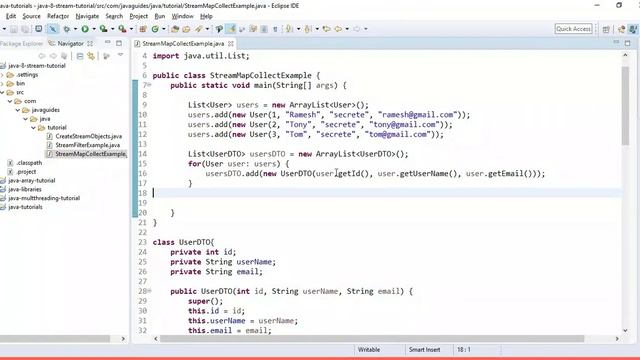The height and width of the screenshot is (360, 640).
Task: Open StreamFilterExample.java in Navigator
Action: click(88, 145)
